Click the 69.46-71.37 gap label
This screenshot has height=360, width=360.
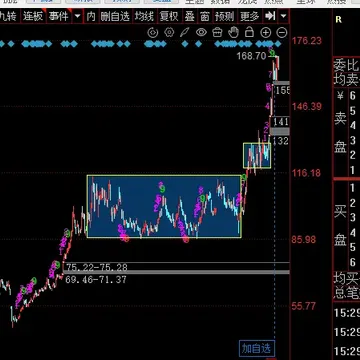click(x=96, y=279)
